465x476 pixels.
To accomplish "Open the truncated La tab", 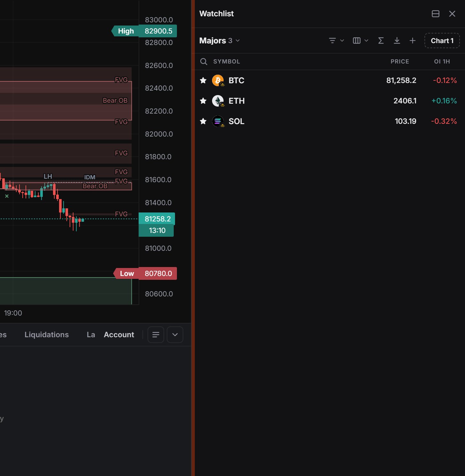I will click(x=91, y=335).
